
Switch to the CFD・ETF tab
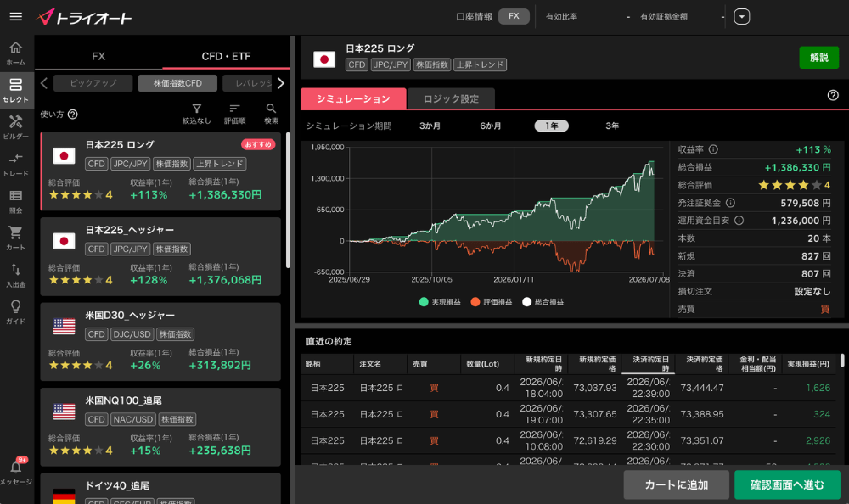coord(226,56)
